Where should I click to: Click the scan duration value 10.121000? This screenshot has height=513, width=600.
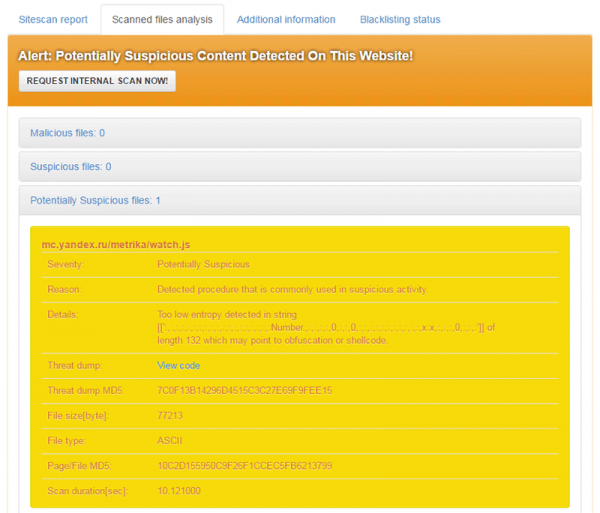pos(179,491)
